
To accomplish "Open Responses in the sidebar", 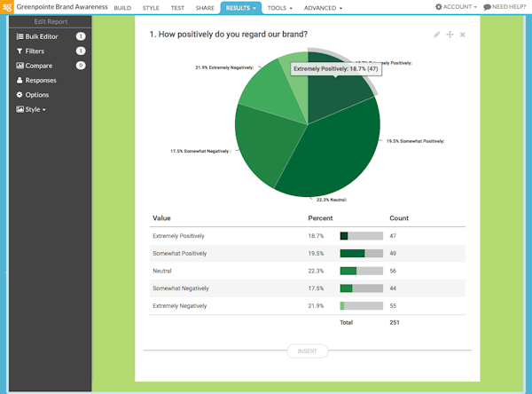I will click(41, 80).
